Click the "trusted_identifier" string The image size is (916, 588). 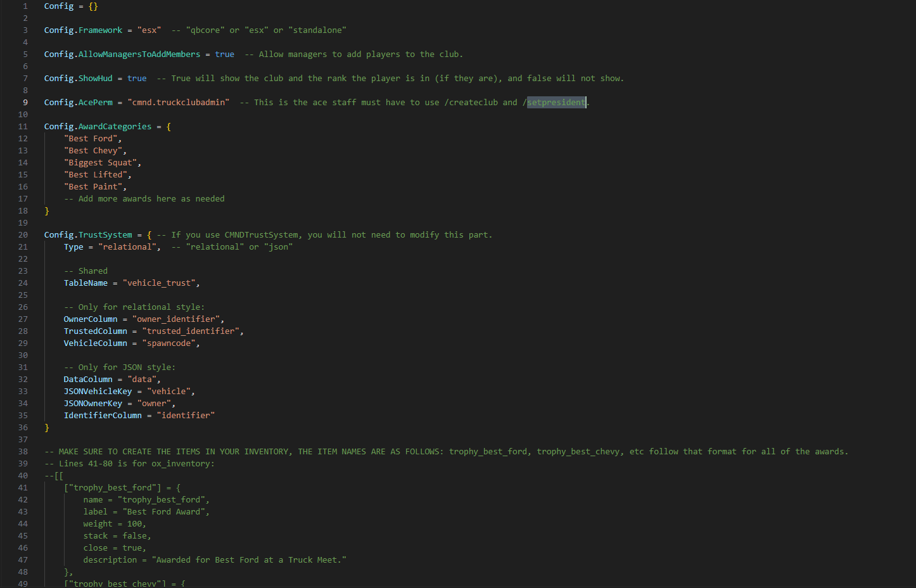tap(191, 331)
